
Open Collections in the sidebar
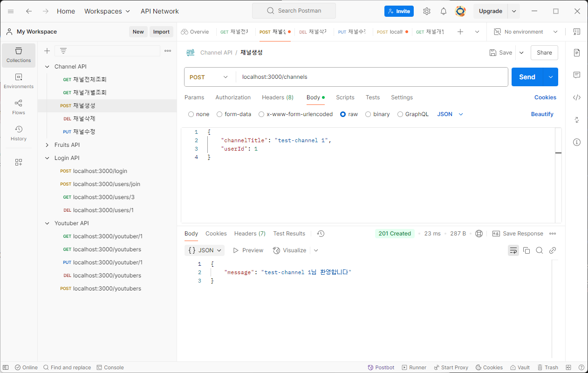(x=19, y=55)
